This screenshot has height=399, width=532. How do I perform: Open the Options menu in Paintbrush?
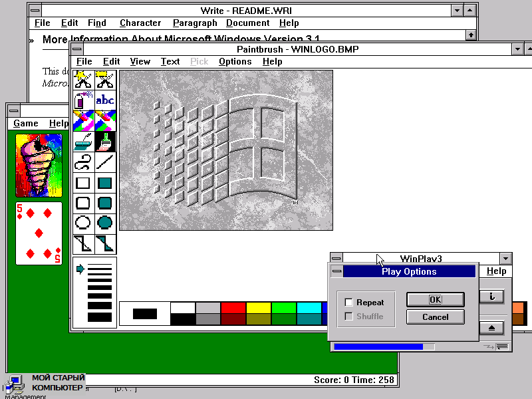click(235, 61)
